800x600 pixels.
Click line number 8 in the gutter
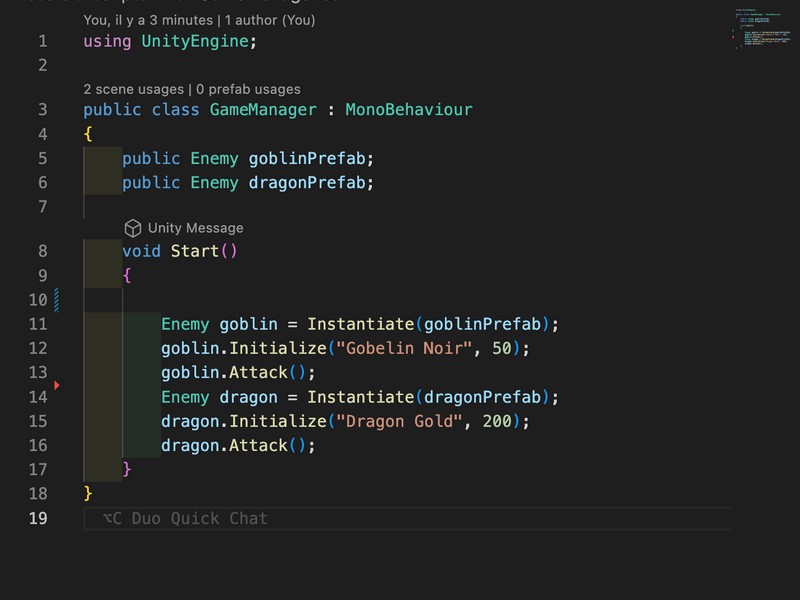coord(42,251)
